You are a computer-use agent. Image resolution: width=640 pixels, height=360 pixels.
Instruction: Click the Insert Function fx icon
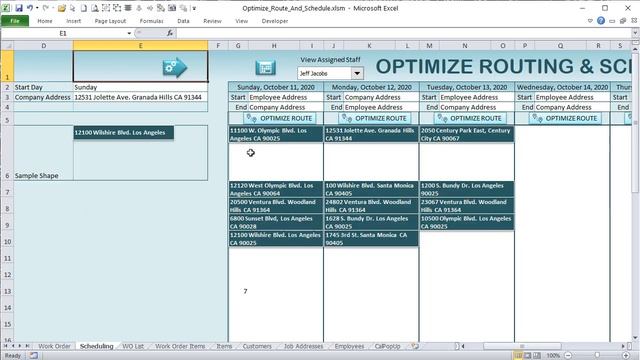tap(170, 33)
